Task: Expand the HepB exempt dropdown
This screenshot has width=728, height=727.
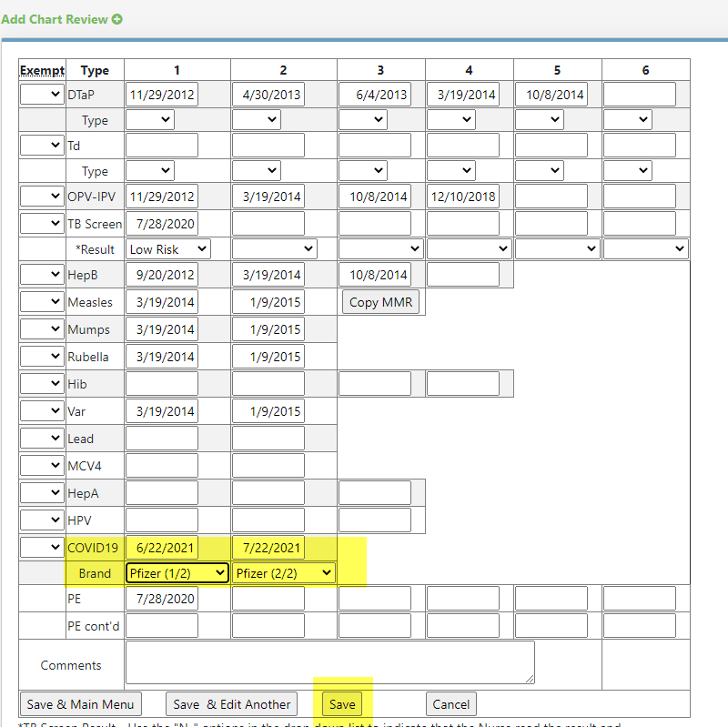Action: 42,275
